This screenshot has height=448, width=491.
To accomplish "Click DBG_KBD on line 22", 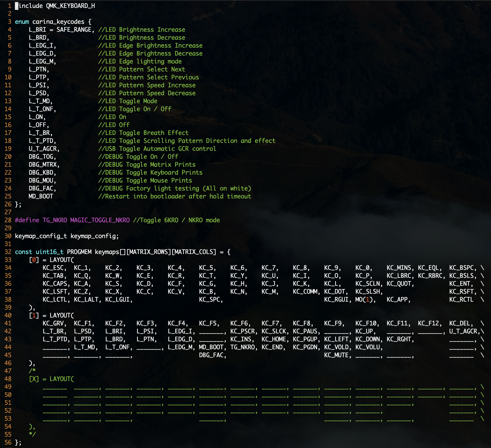I will [x=41, y=172].
